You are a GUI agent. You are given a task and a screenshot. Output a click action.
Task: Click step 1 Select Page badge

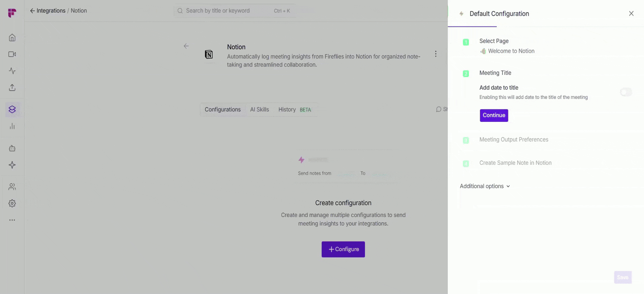(466, 42)
